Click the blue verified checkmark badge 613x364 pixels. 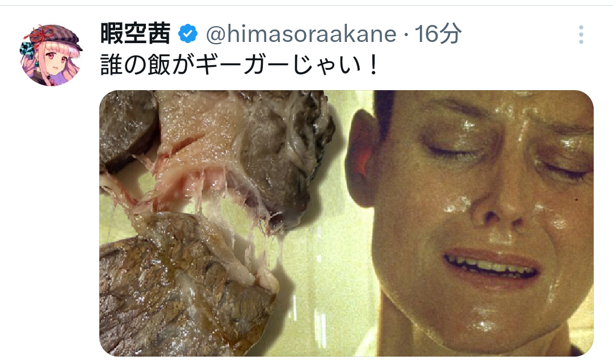point(188,33)
